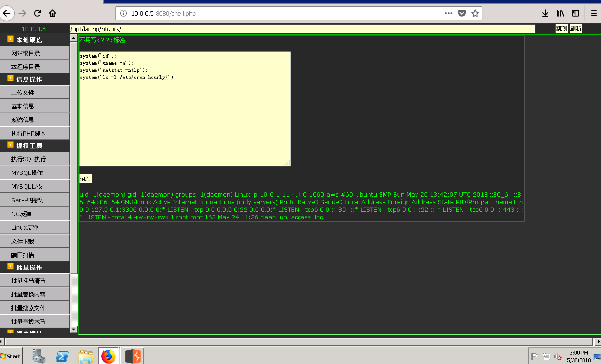Open the Firefox hamburger menu
The width and height of the screenshot is (601, 364).
pos(594,13)
